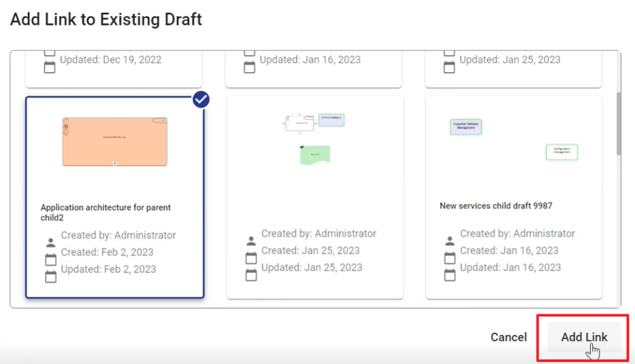Image resolution: width=635 pixels, height=364 pixels.
Task: Click calendar icon next to Created: Feb 2, 2023
Action: tap(50, 259)
